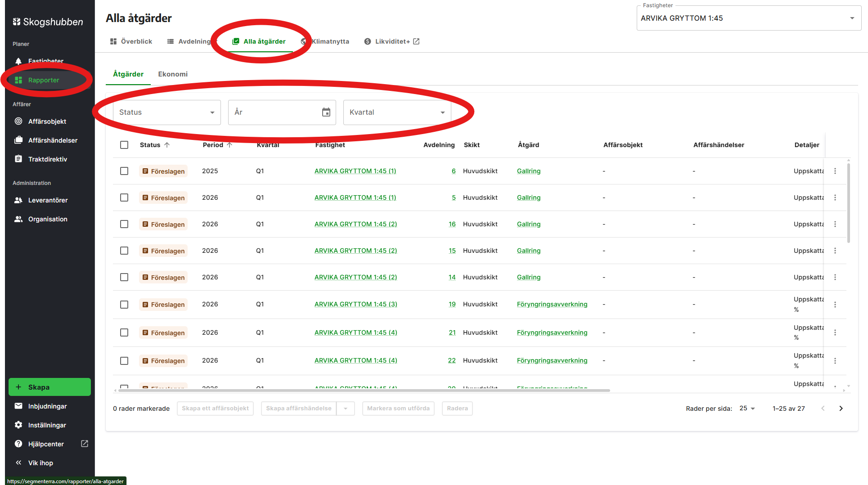Screen dimensions: 868x485
Task: Open the Kvartal filter dropdown
Action: (397, 112)
